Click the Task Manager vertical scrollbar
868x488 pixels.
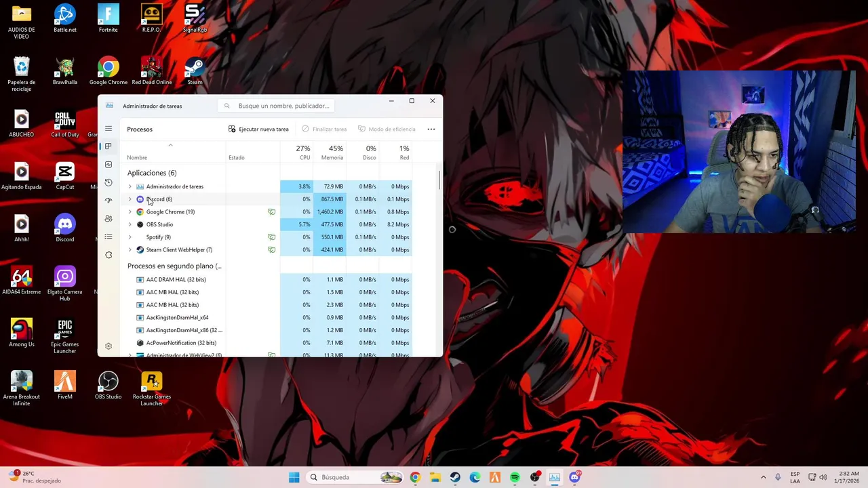pyautogui.click(x=439, y=180)
